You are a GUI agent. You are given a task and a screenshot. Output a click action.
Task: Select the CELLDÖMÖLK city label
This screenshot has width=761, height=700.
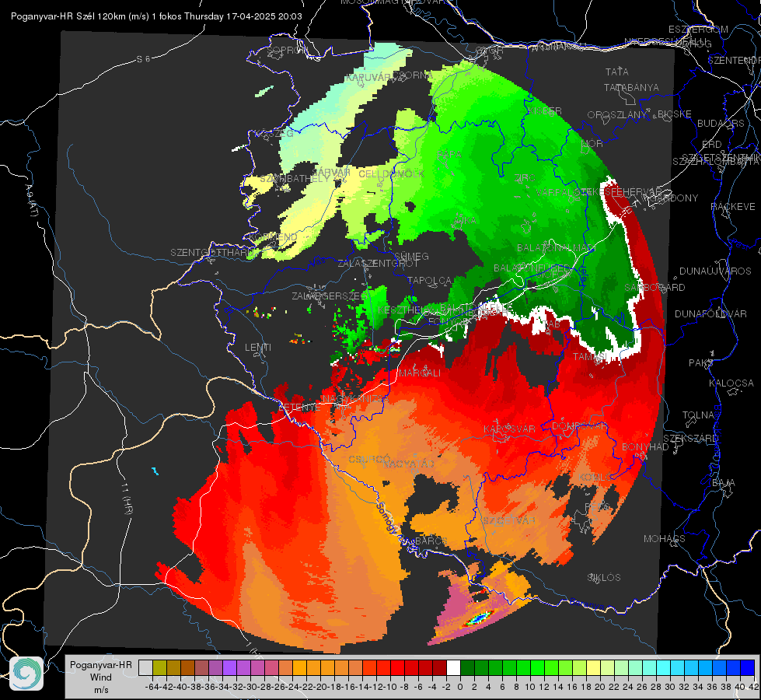coord(391,174)
